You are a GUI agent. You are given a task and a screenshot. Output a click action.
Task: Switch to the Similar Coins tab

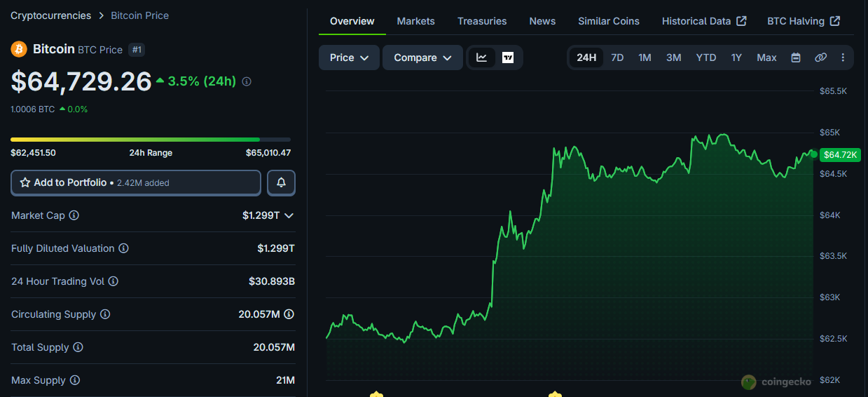[609, 21]
